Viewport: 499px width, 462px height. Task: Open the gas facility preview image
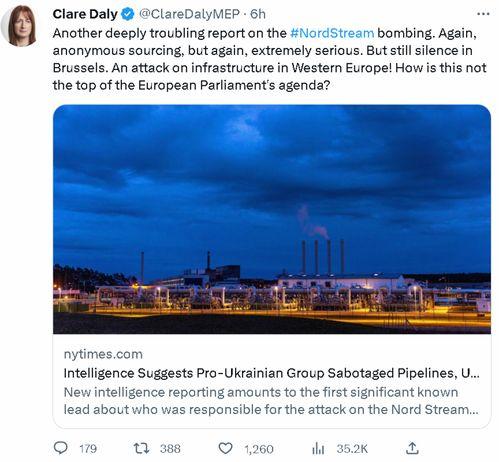click(x=272, y=219)
